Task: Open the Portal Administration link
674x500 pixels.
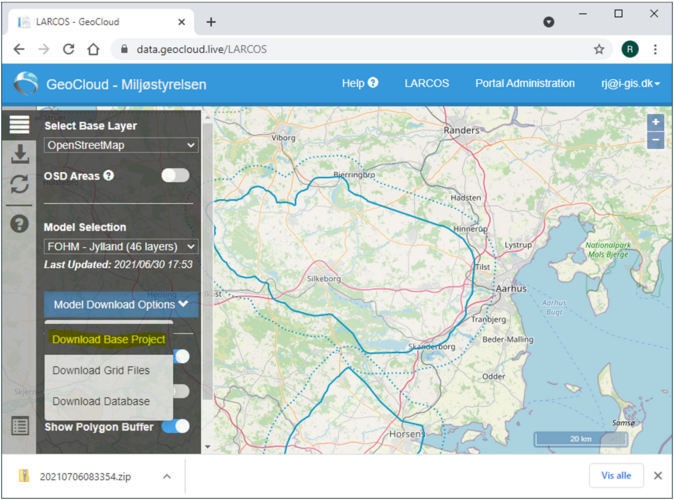Action: click(525, 83)
